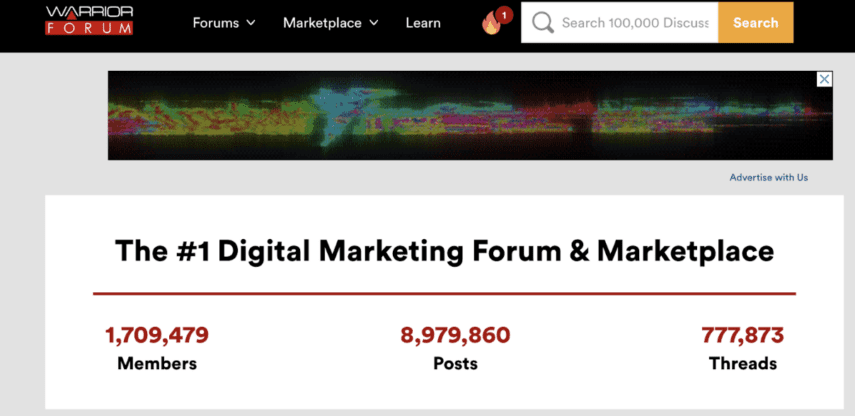855x416 pixels.
Task: Open the Forums menu item
Action: (216, 23)
